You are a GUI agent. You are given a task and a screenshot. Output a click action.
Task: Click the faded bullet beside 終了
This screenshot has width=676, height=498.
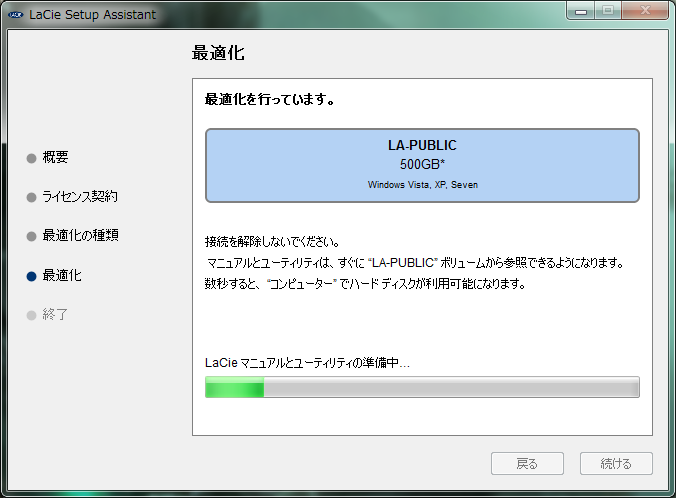coord(31,315)
